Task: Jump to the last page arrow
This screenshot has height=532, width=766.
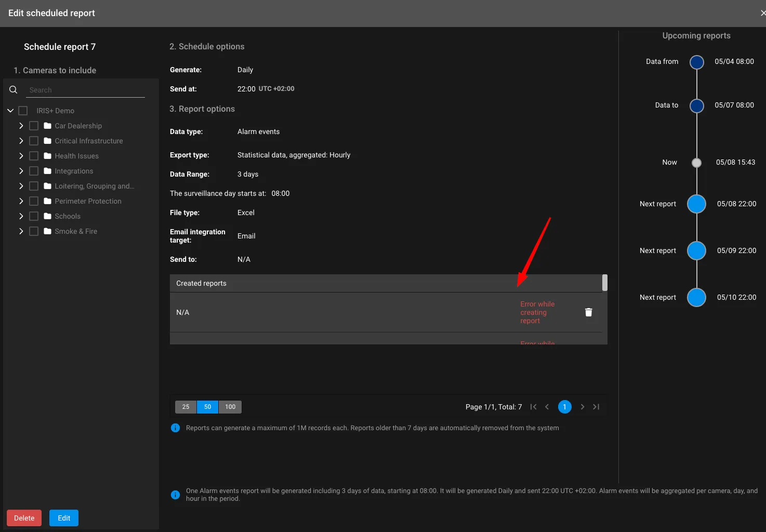Action: 596,407
